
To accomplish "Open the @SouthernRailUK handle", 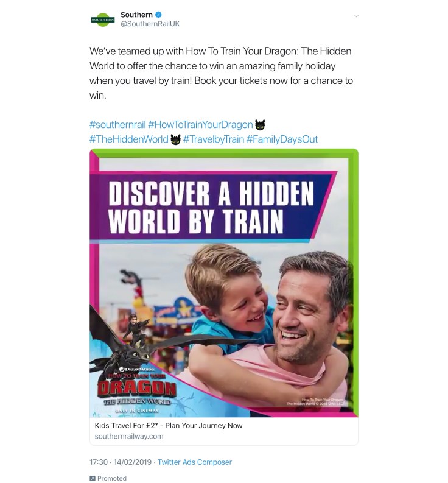I will [150, 24].
